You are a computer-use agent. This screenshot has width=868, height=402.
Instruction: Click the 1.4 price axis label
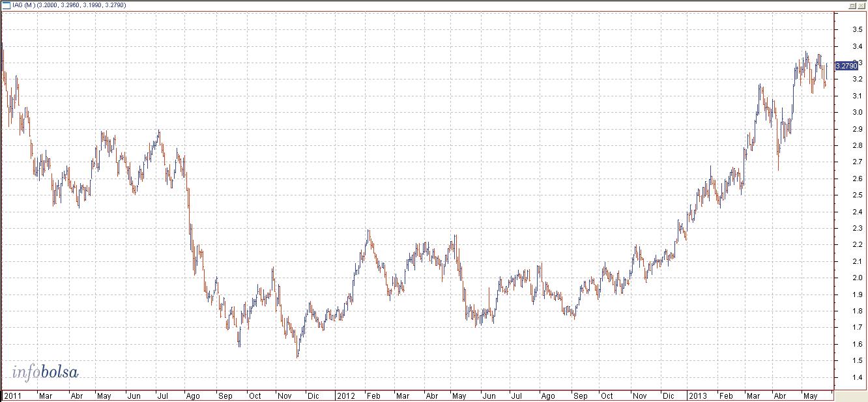tap(856, 378)
